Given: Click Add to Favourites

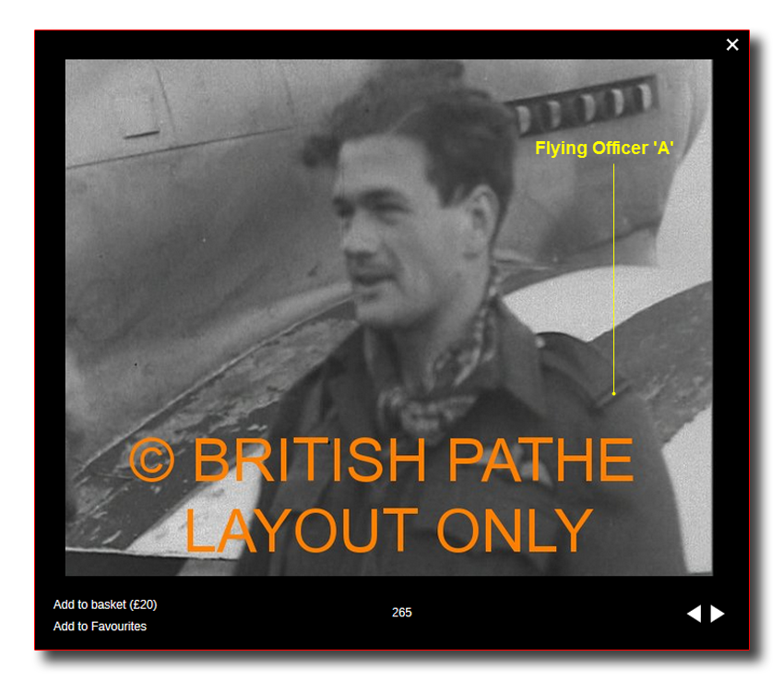Looking at the screenshot, I should click(100, 626).
